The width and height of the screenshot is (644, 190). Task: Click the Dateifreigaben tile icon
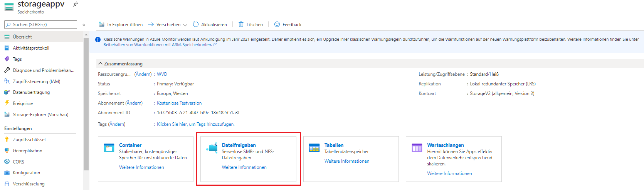click(x=212, y=148)
